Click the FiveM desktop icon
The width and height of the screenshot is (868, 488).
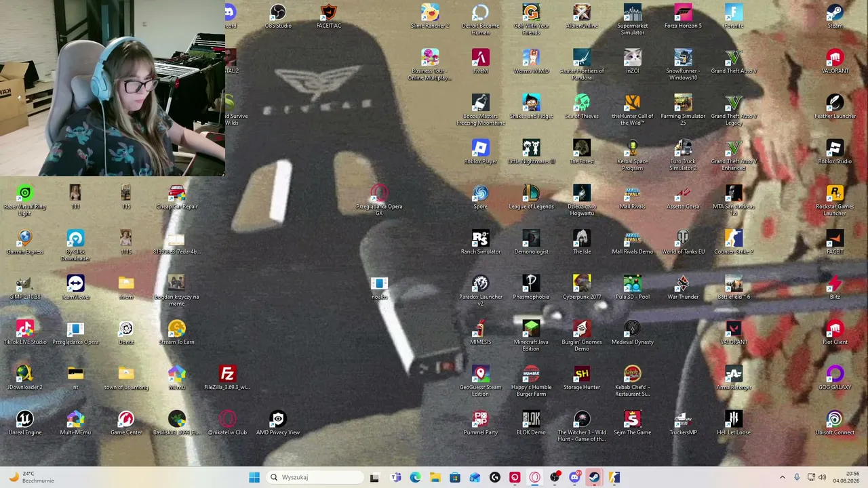pos(480,61)
